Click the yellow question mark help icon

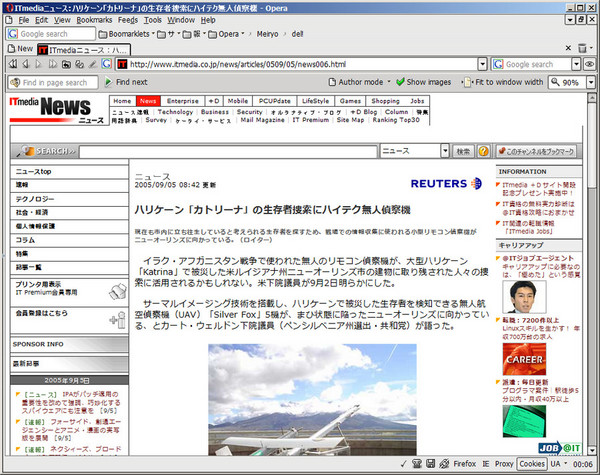tap(483, 151)
